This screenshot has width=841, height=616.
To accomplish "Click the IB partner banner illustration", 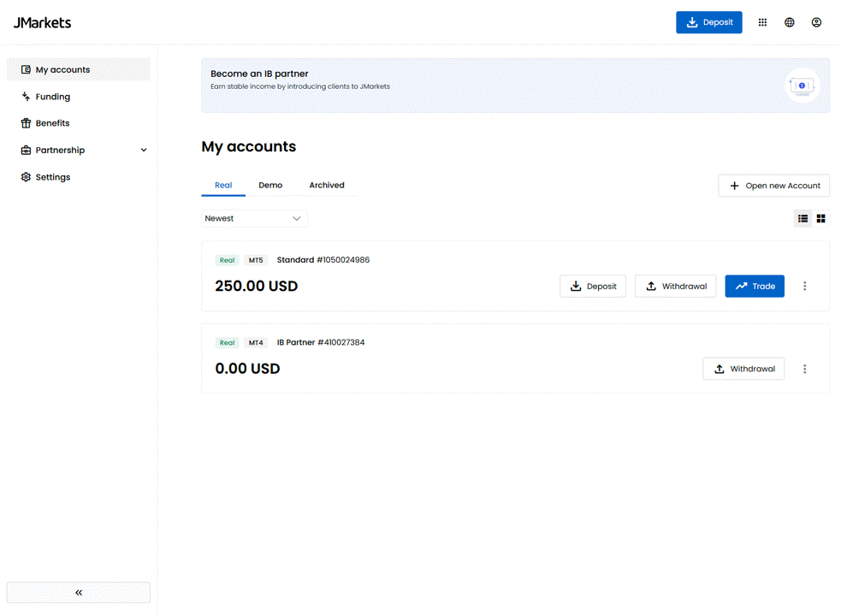I will click(x=802, y=86).
